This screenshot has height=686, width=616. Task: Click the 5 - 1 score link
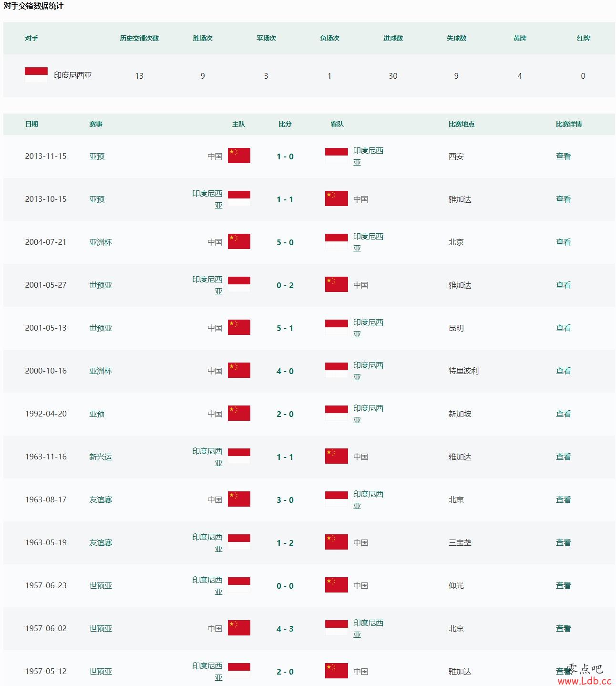285,328
